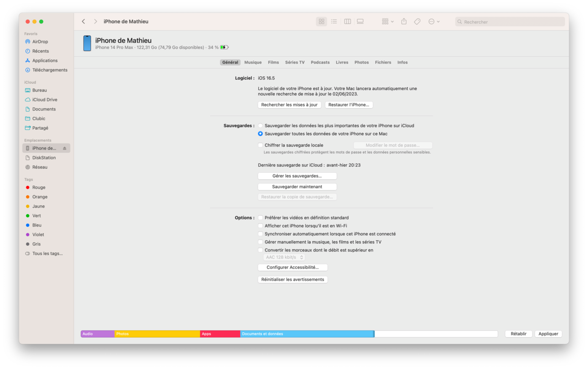Switch to the Séries TV tab

coord(295,63)
